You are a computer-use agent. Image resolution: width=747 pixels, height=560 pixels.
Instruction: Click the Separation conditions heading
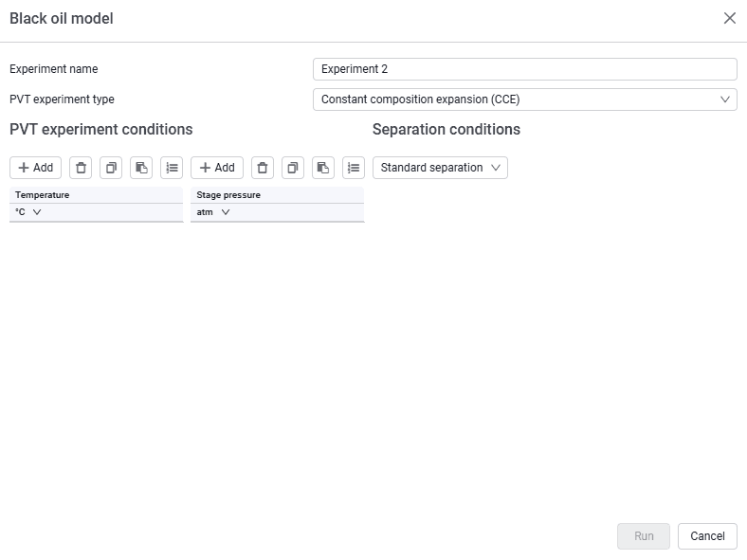pos(446,130)
